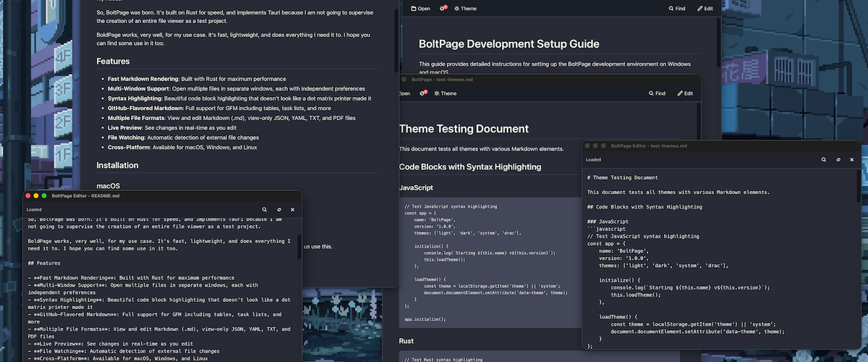Click Edit in the Setup Guide window
Screen dimensions: 868x362
[x=705, y=9]
